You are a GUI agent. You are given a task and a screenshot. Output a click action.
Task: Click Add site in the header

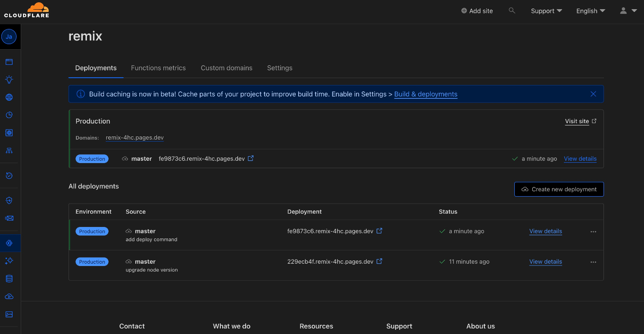pos(477,11)
